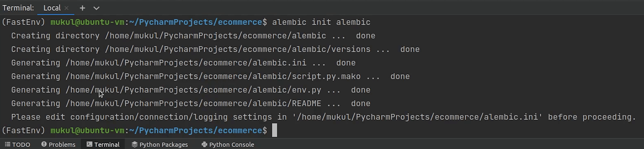Open the TODO tool window
644x149 pixels.
tap(18, 144)
